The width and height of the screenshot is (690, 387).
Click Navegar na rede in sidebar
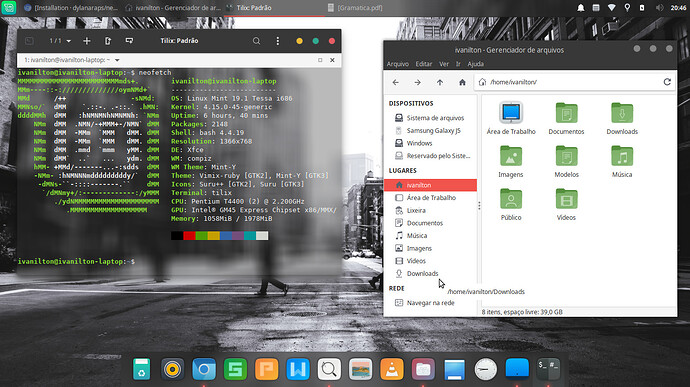(x=430, y=303)
